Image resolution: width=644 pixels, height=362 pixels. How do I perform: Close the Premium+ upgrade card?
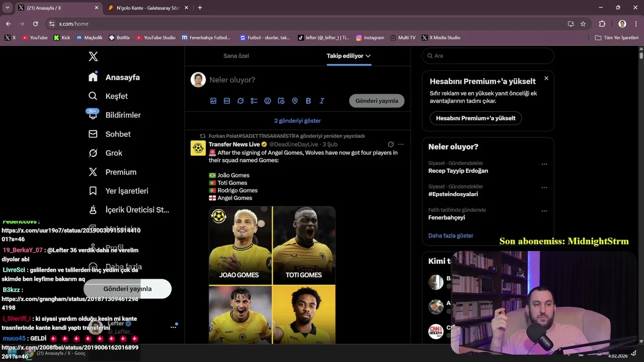546,78
